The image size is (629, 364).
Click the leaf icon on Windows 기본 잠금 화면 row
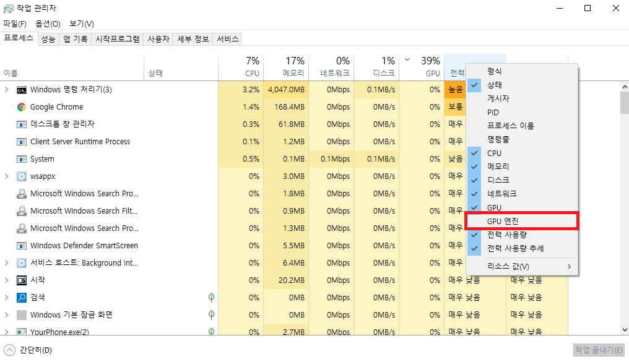click(211, 314)
